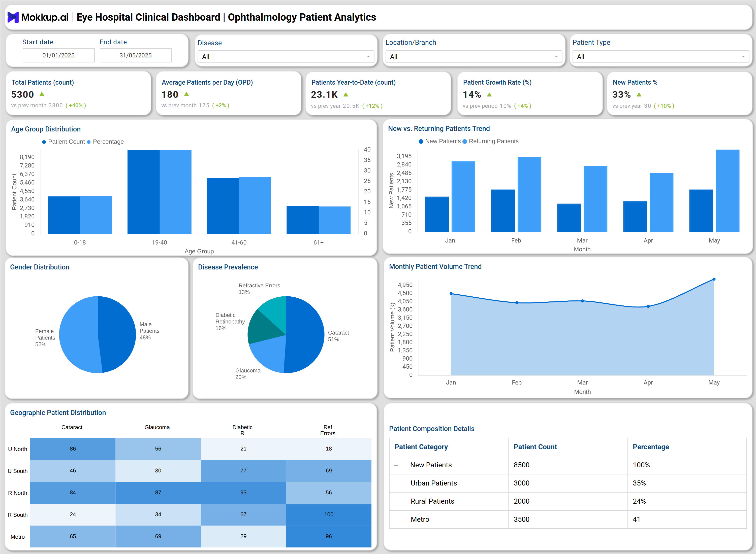Click heatmap cell R North Glaucoma 87

[x=158, y=493]
